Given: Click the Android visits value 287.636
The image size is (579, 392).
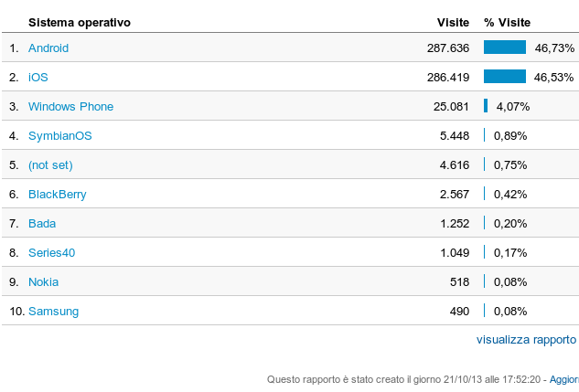Looking at the screenshot, I should (447, 48).
